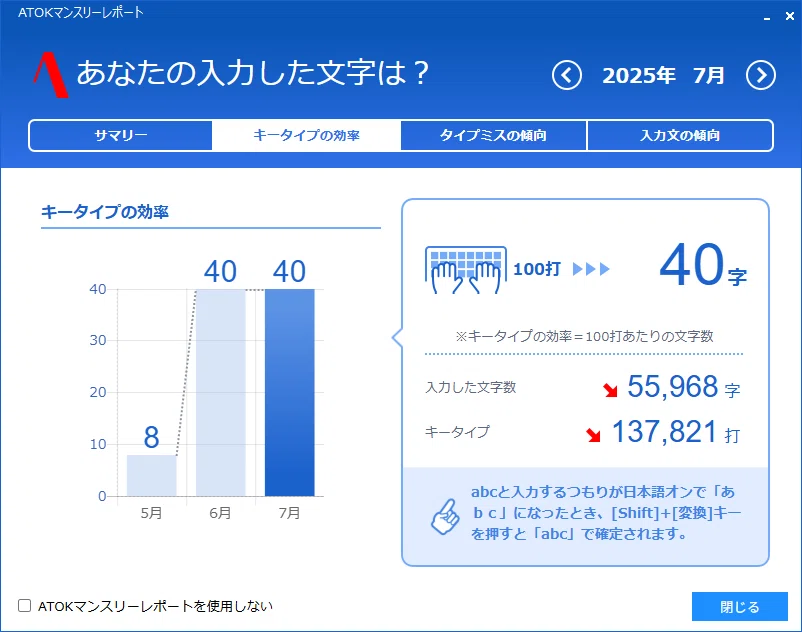The image size is (802, 632).
Task: Click the 2025年 7月 date label
Action: tap(663, 76)
